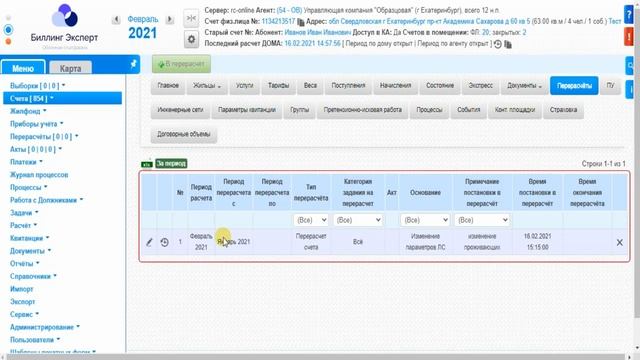Expand Счета [854] in sidebar

click(62, 98)
